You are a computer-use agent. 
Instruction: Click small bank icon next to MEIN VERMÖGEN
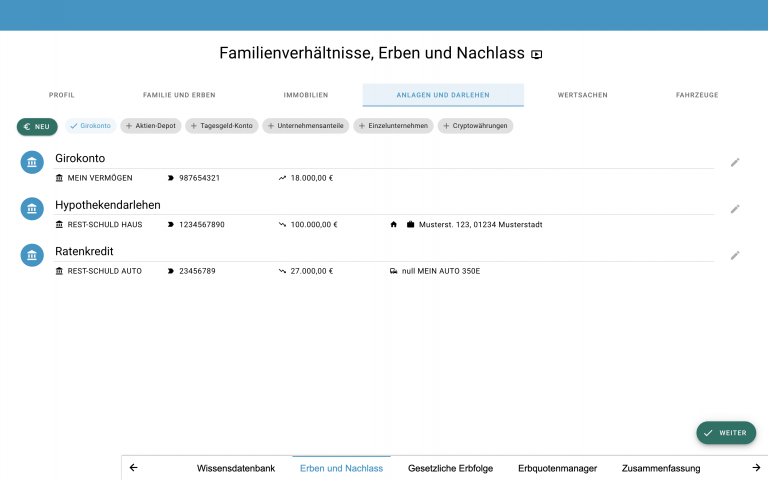pos(59,178)
